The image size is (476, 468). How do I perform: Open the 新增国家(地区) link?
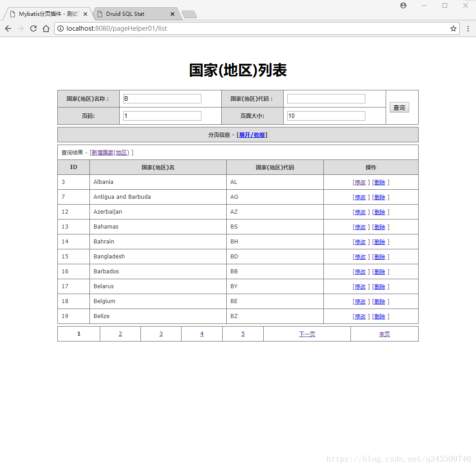pyautogui.click(x=111, y=152)
